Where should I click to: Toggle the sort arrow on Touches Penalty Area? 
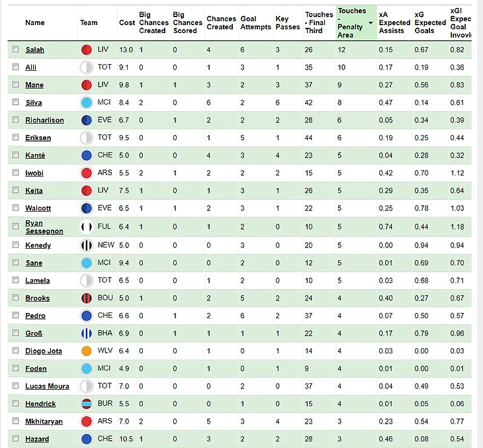coord(371,22)
